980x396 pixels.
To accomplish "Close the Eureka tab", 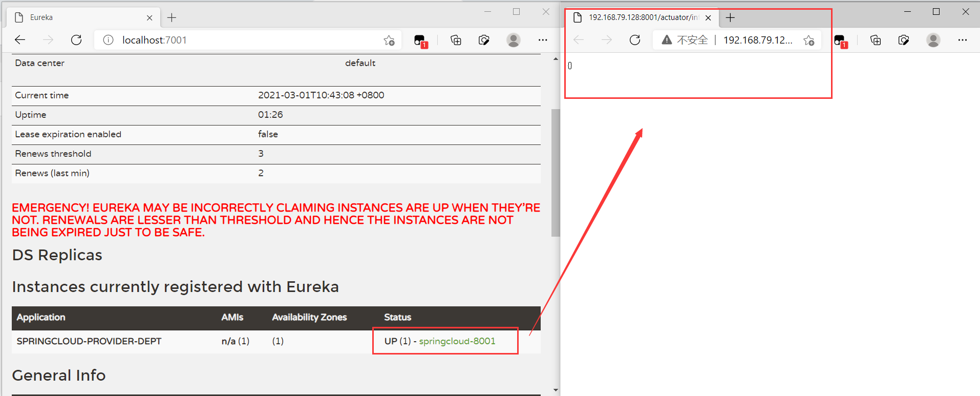I will click(150, 17).
